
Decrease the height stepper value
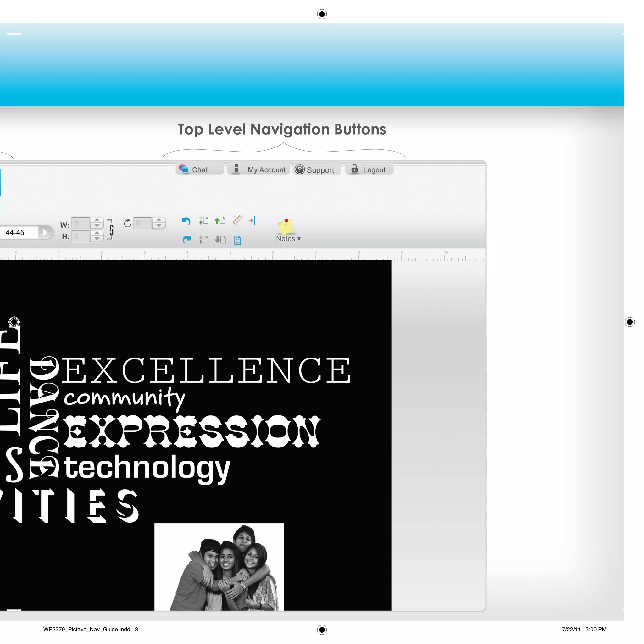coord(97,239)
